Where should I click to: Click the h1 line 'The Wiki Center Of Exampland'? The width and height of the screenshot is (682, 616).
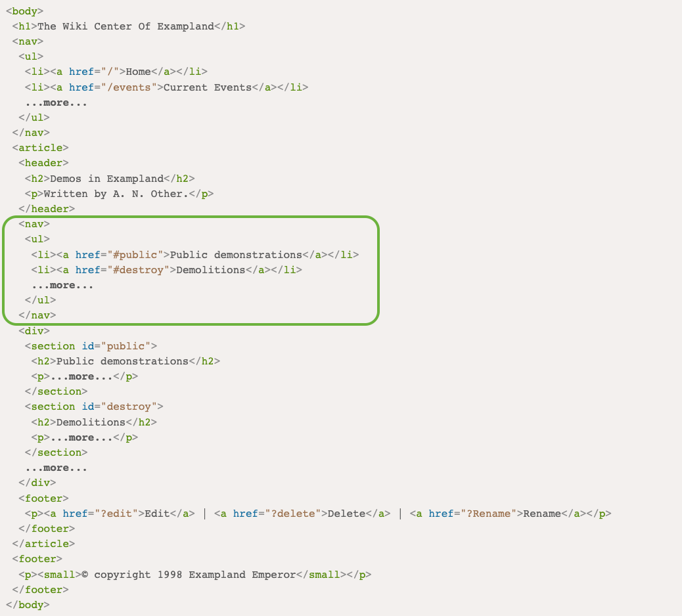click(x=129, y=26)
